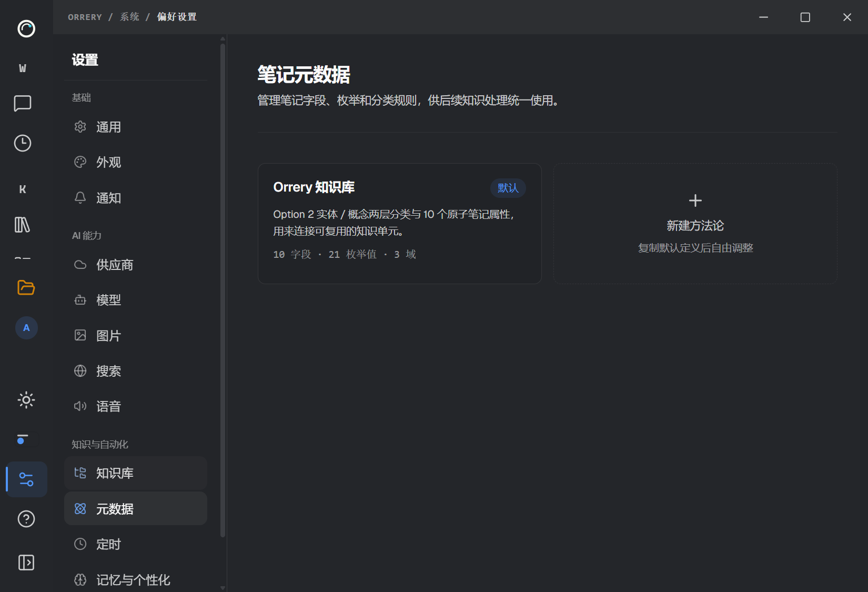This screenshot has height=592, width=868.
Task: Open 通用 general settings
Action: [x=136, y=127]
